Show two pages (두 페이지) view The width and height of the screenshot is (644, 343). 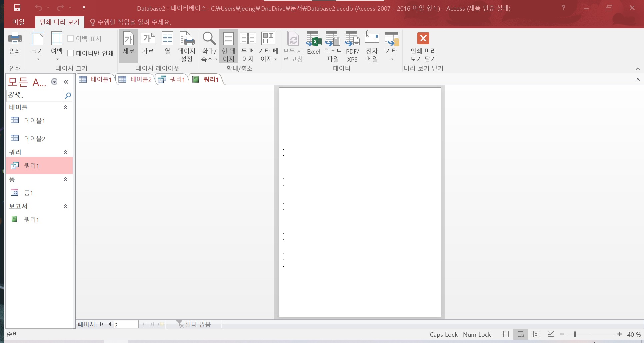pos(248,47)
